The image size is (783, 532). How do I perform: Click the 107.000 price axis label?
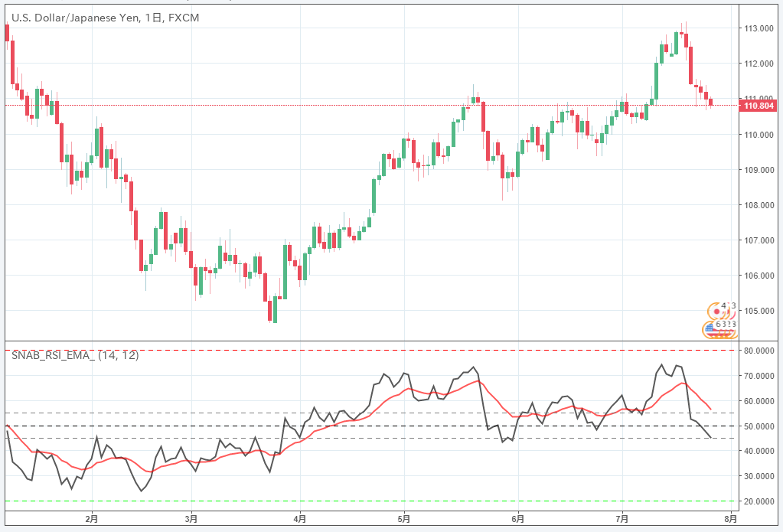pyautogui.click(x=759, y=241)
